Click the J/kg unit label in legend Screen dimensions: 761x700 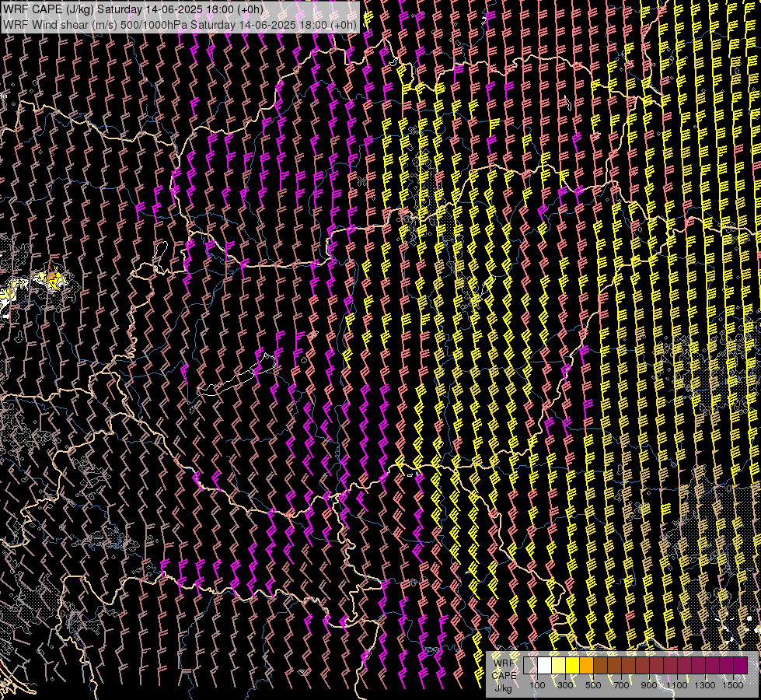point(503,688)
